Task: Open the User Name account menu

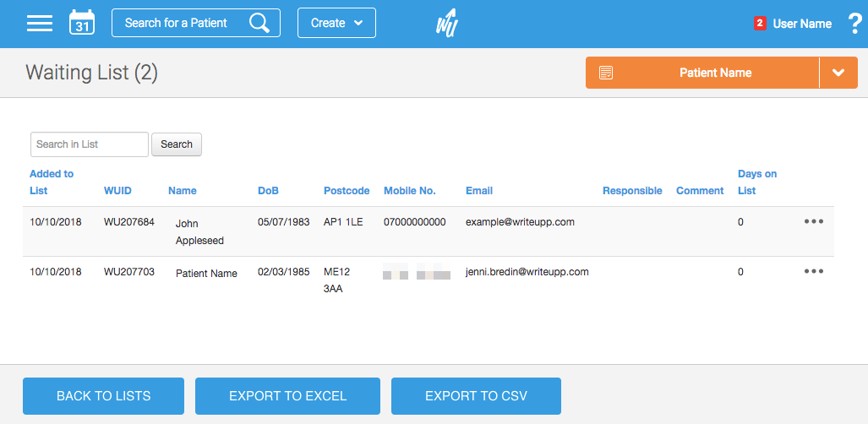Action: click(x=802, y=24)
